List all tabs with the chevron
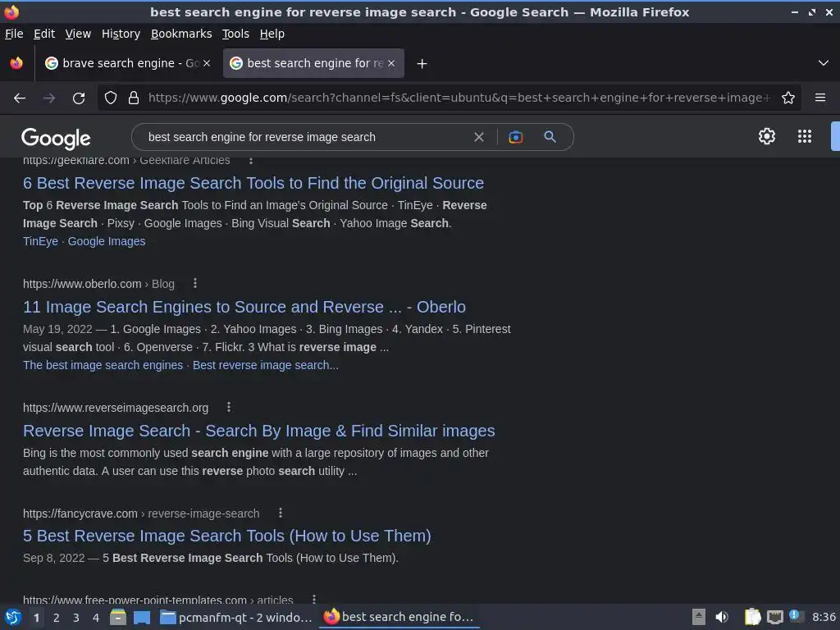The height and width of the screenshot is (630, 840). point(824,63)
